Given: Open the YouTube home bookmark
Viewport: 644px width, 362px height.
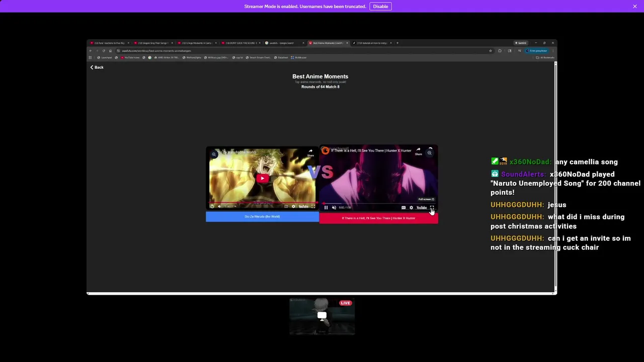Looking at the screenshot, I should point(131,57).
